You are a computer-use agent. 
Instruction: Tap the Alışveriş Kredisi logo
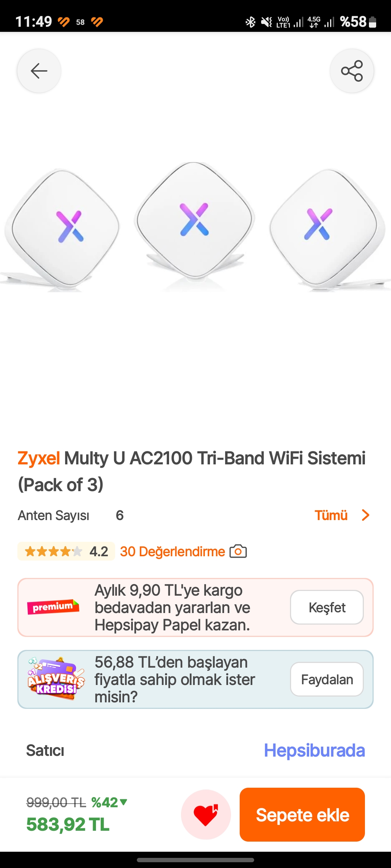coord(56,678)
